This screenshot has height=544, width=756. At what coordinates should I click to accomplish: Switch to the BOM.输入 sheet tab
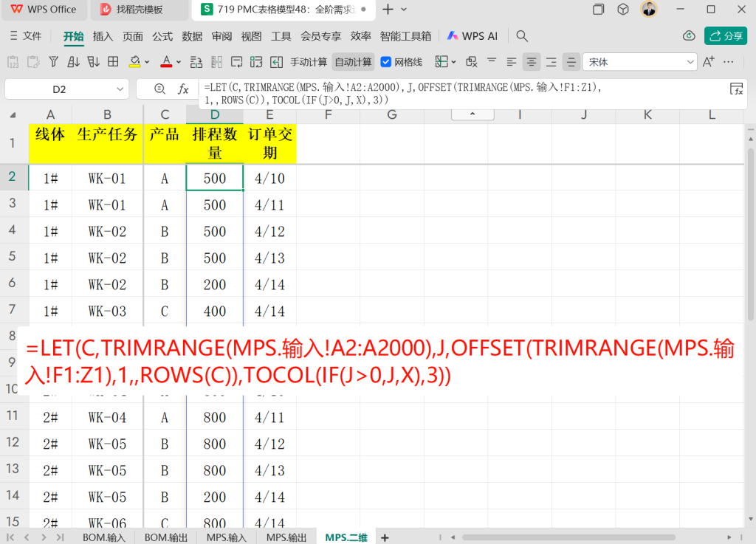(103, 537)
